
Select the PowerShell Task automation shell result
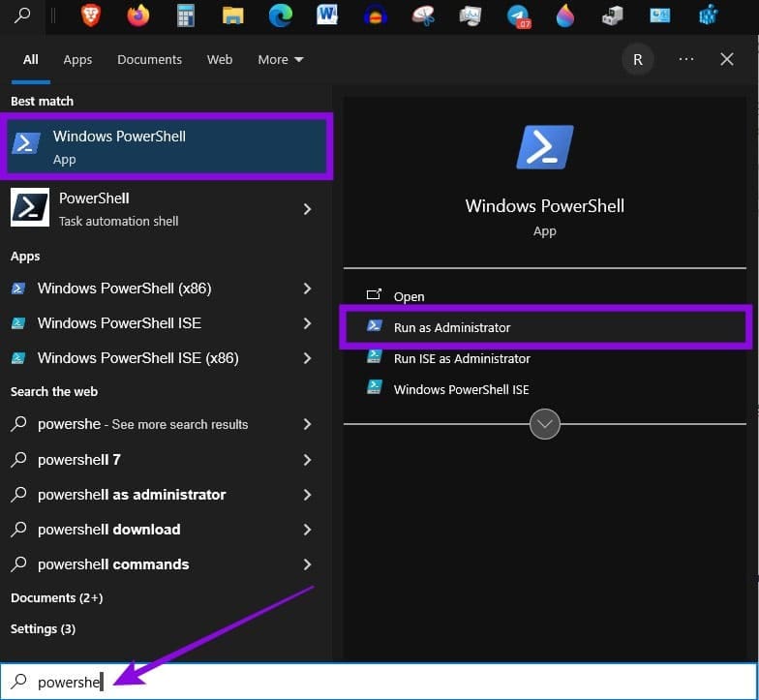(165, 209)
